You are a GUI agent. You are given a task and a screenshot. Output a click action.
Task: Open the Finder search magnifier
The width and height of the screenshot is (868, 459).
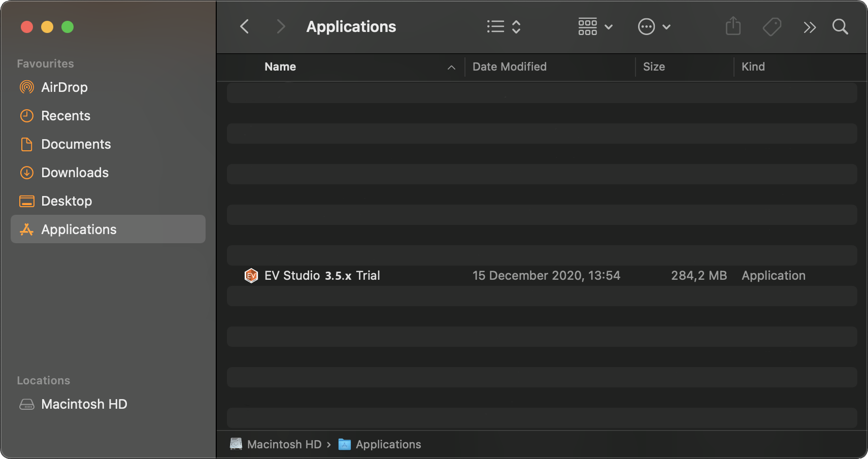[x=840, y=26]
